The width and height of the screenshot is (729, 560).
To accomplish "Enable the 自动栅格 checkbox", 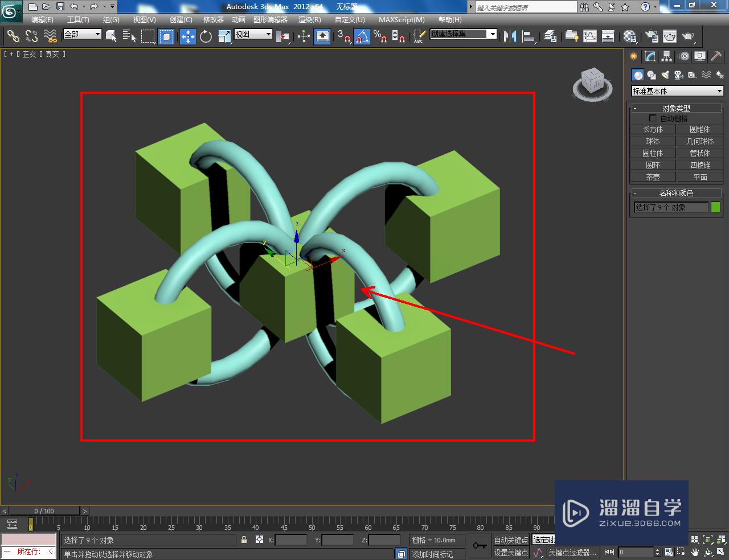I will [x=653, y=118].
